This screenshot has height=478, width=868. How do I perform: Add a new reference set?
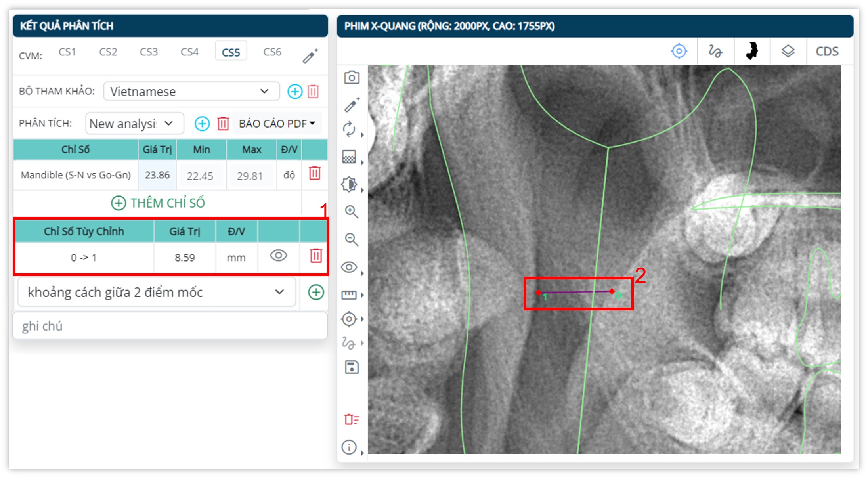[x=295, y=92]
